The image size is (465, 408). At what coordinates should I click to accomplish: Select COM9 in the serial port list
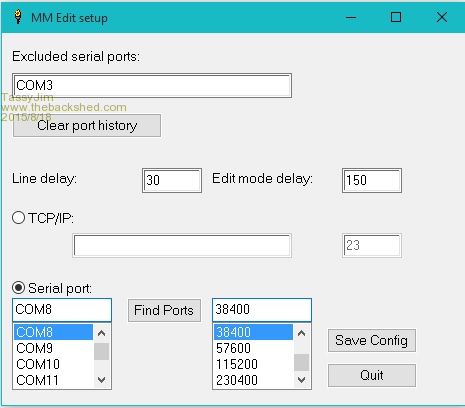pyautogui.click(x=53, y=348)
